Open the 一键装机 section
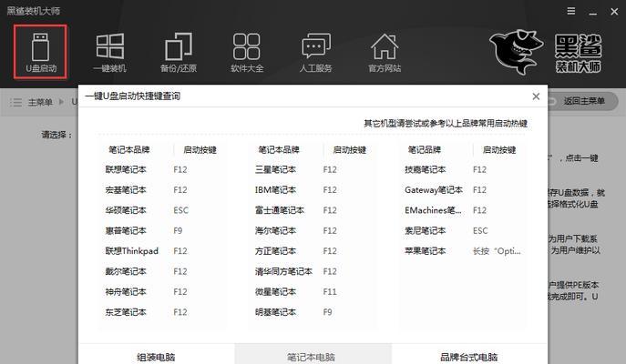 coord(109,53)
